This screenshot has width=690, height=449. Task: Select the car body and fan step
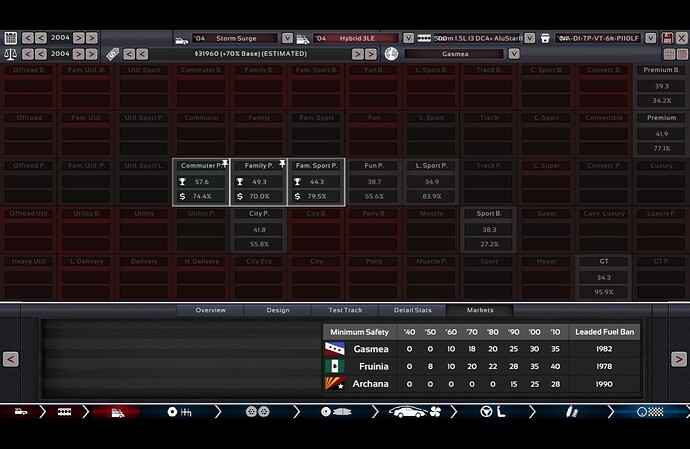412,412
